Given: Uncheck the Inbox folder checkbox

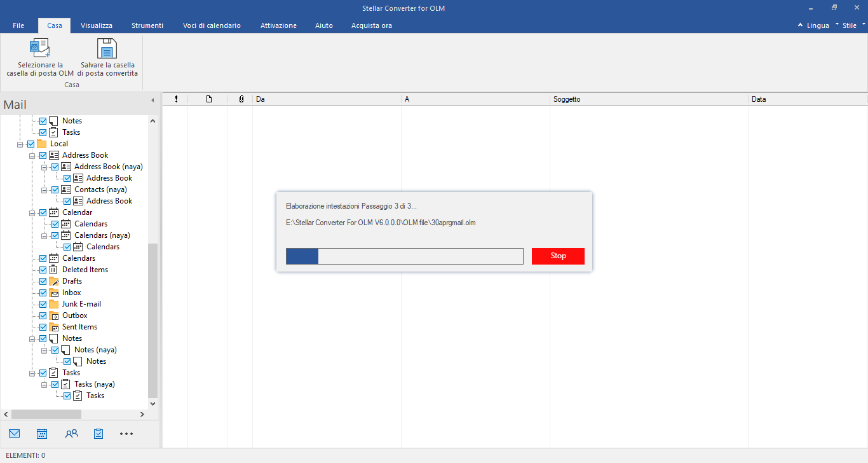Looking at the screenshot, I should (x=43, y=293).
